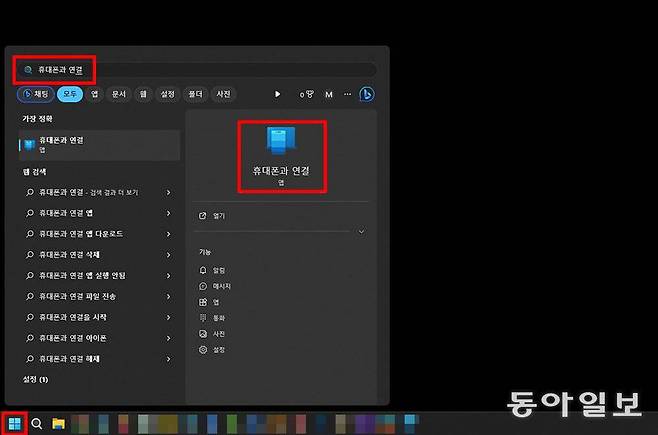Expand chevron for 앱 실행 안됨 suggestion
The image size is (658, 435).
(168, 276)
